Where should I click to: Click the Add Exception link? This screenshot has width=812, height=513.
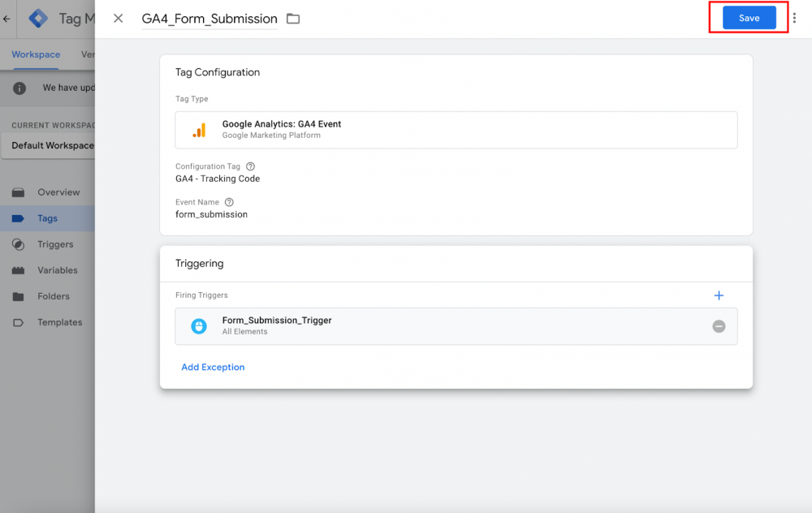point(213,367)
